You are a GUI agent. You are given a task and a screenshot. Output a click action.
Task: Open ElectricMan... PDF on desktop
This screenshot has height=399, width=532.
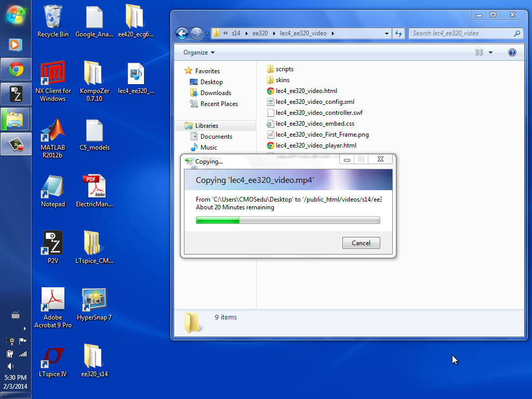click(x=95, y=191)
